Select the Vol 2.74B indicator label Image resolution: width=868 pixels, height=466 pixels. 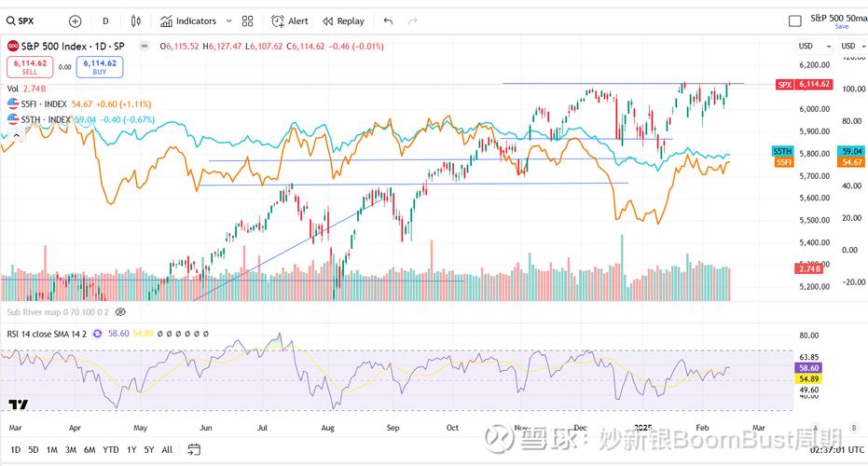coord(26,89)
